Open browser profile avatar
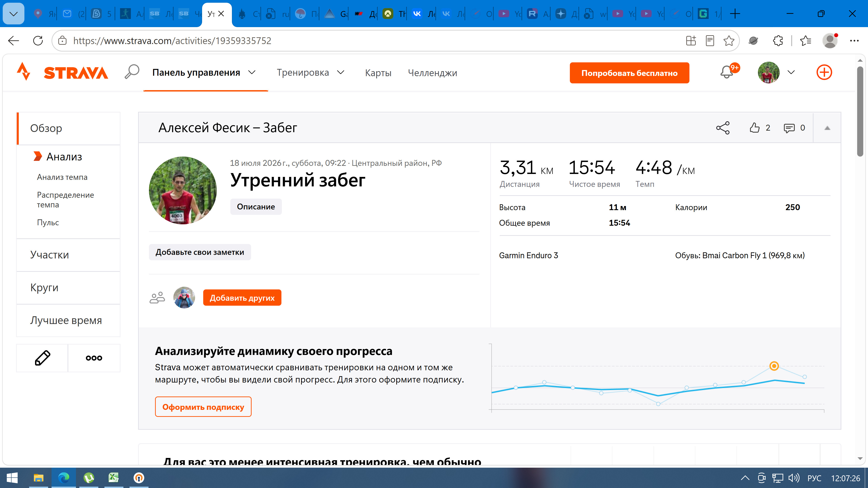Screen dimensions: 868x488 pyautogui.click(x=830, y=41)
